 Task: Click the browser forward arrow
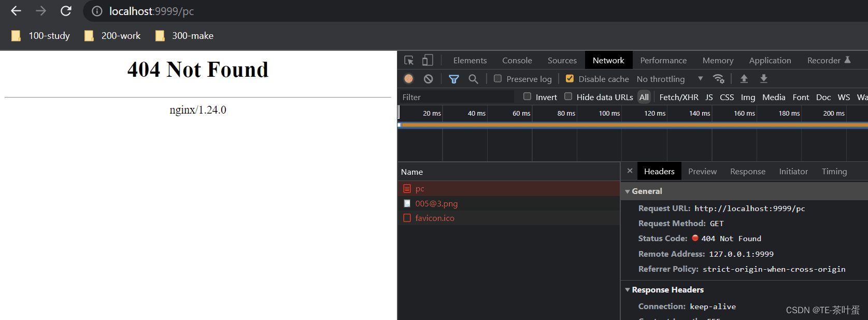tap(41, 11)
